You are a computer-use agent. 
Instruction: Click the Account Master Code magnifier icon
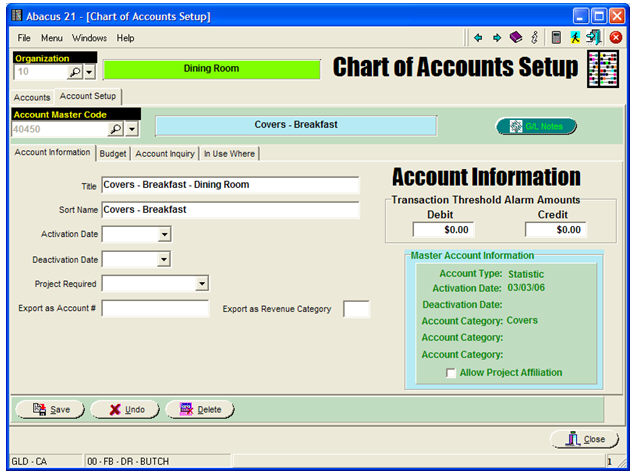pyautogui.click(x=115, y=129)
